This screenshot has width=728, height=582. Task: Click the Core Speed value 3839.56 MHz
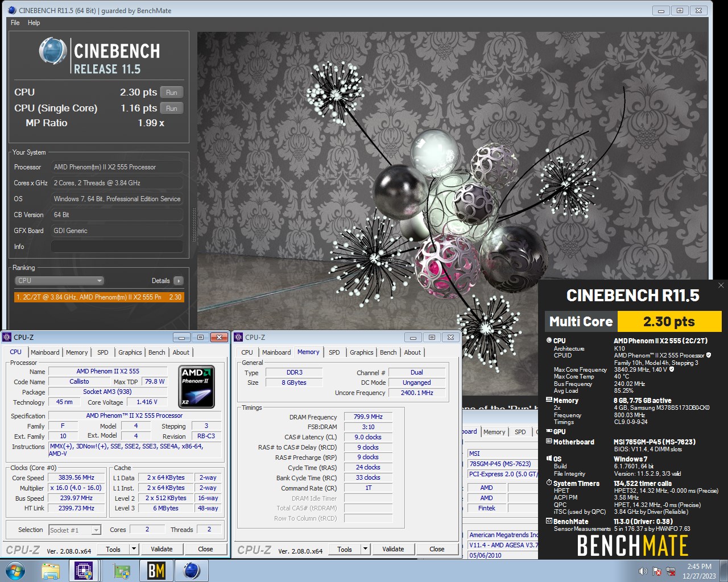77,477
